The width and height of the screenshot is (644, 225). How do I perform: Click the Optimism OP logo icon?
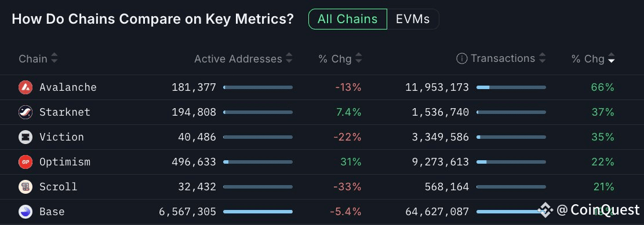point(26,162)
